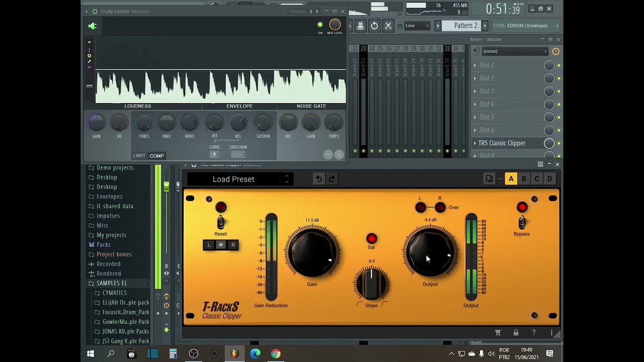Open the SIDECHAIN selector

(238, 155)
